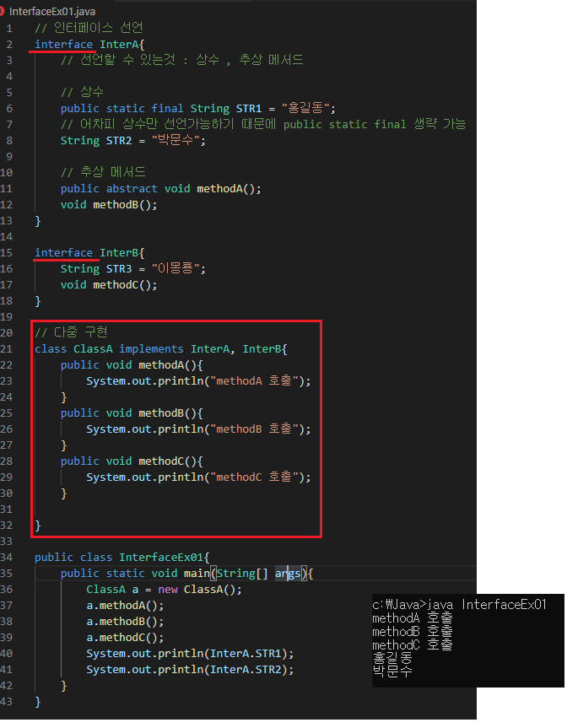Click the comment '// 인터페이스 선언' on line 1
Image resolution: width=567 pixels, height=728 pixels.
click(x=89, y=28)
